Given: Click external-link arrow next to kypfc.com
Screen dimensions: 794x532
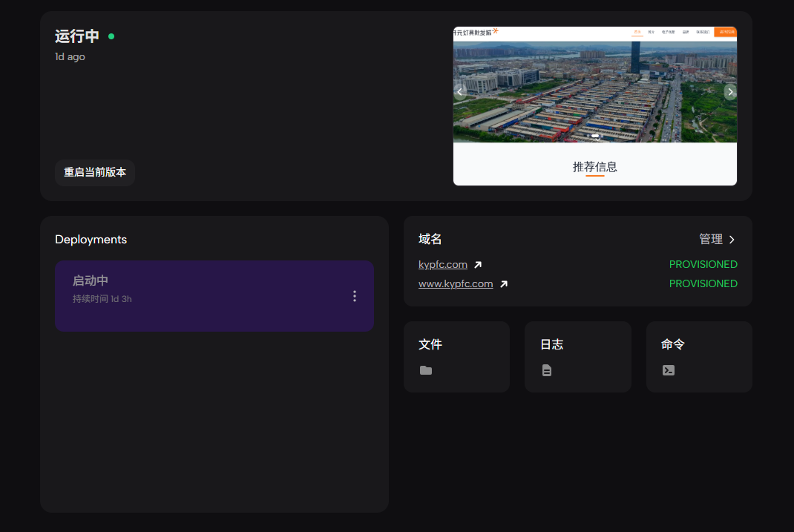Looking at the screenshot, I should click(478, 265).
